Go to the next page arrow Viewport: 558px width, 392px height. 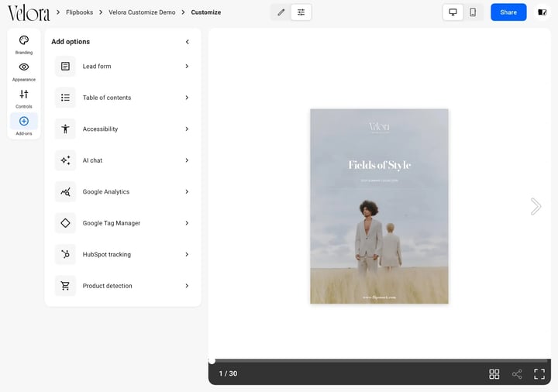[536, 206]
